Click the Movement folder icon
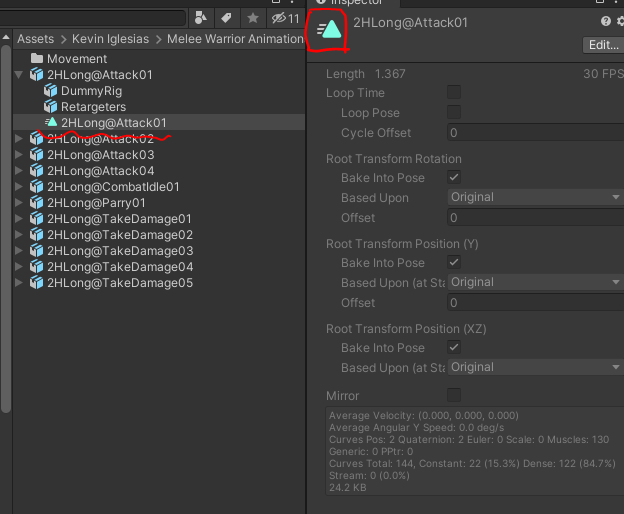This screenshot has height=514, width=624. click(x=37, y=58)
